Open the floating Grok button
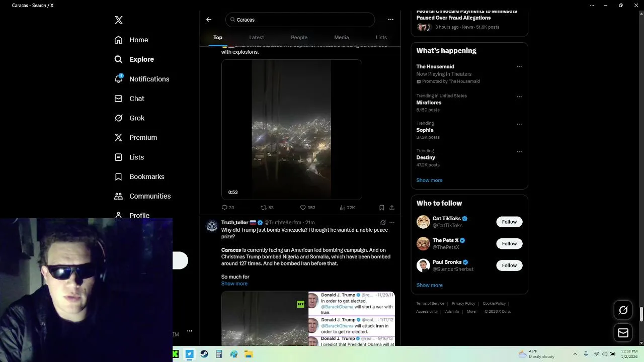644x362 pixels. [x=623, y=310]
